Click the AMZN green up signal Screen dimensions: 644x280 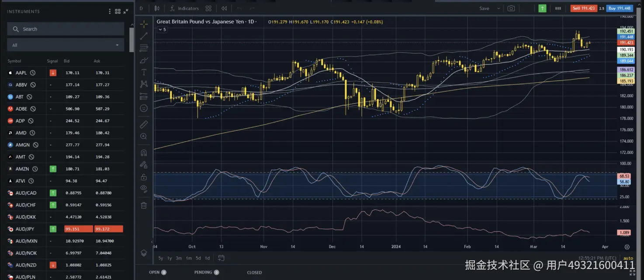point(53,169)
